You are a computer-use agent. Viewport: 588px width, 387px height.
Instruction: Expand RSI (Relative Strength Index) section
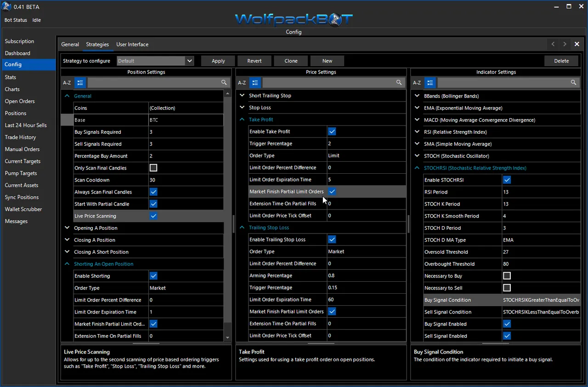(x=417, y=132)
